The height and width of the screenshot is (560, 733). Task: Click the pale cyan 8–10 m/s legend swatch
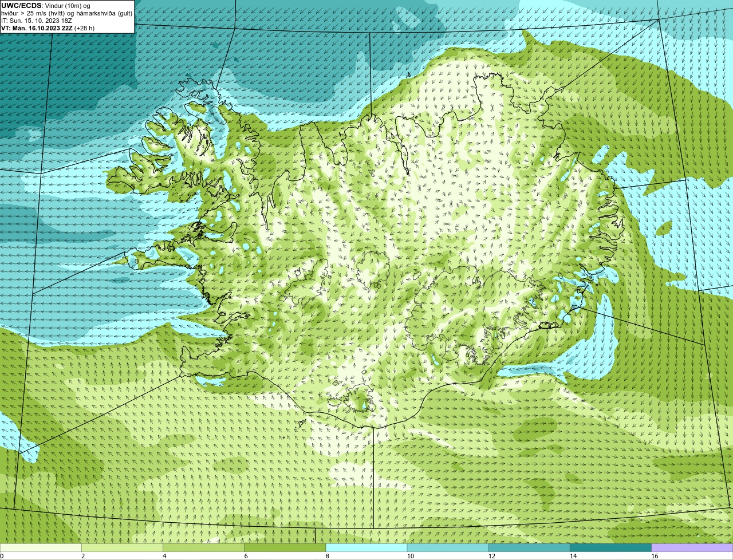point(366,548)
